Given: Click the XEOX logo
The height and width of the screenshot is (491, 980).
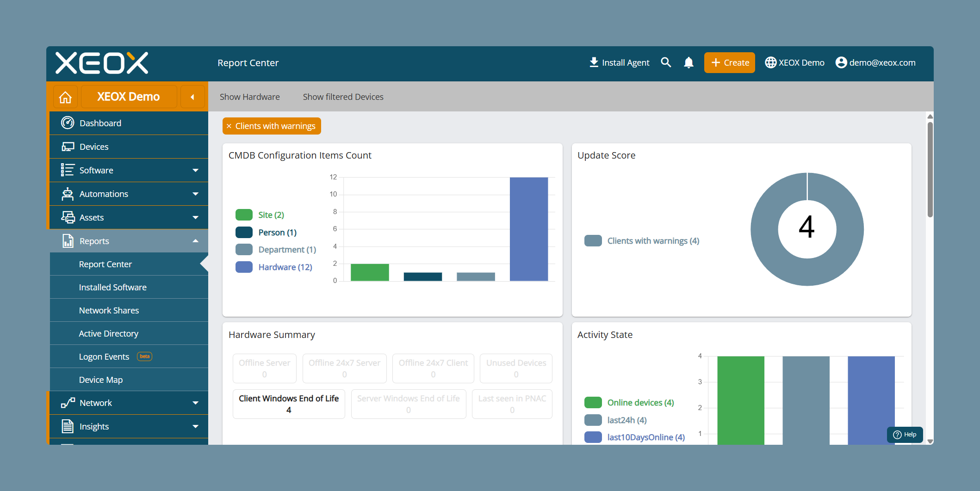Looking at the screenshot, I should (x=102, y=63).
